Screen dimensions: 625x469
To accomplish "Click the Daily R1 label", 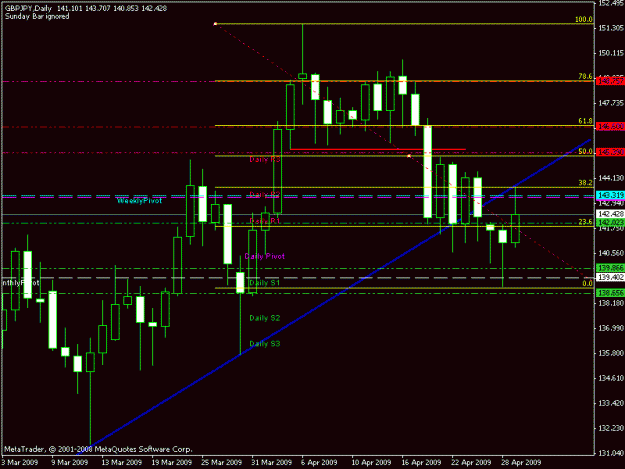I will pyautogui.click(x=265, y=221).
